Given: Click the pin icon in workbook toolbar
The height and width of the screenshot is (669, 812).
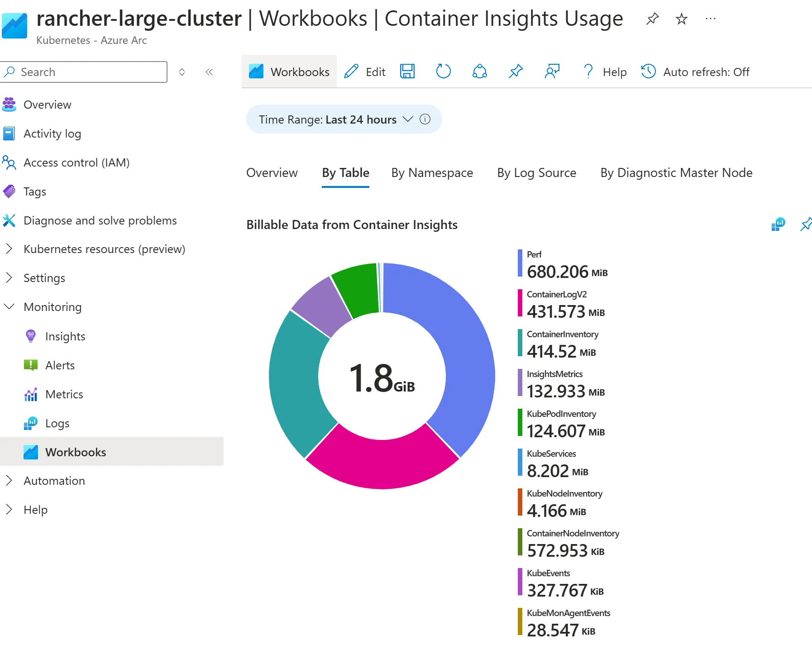Looking at the screenshot, I should click(x=516, y=72).
